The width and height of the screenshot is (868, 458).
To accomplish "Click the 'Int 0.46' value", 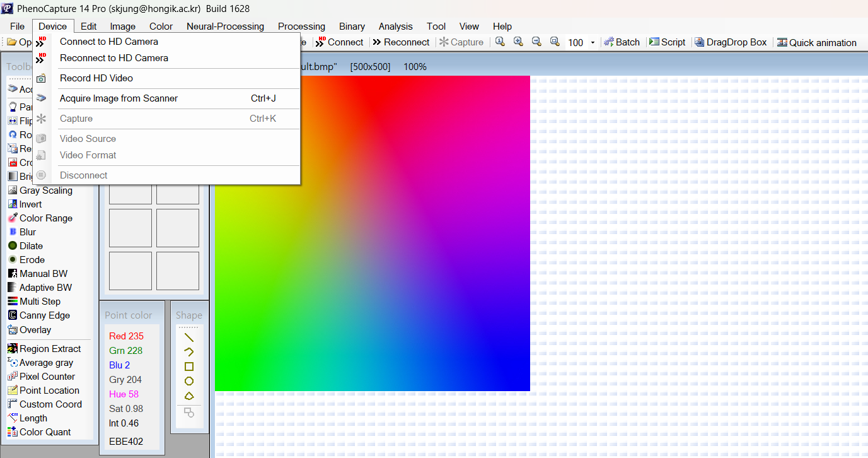I will [124, 423].
